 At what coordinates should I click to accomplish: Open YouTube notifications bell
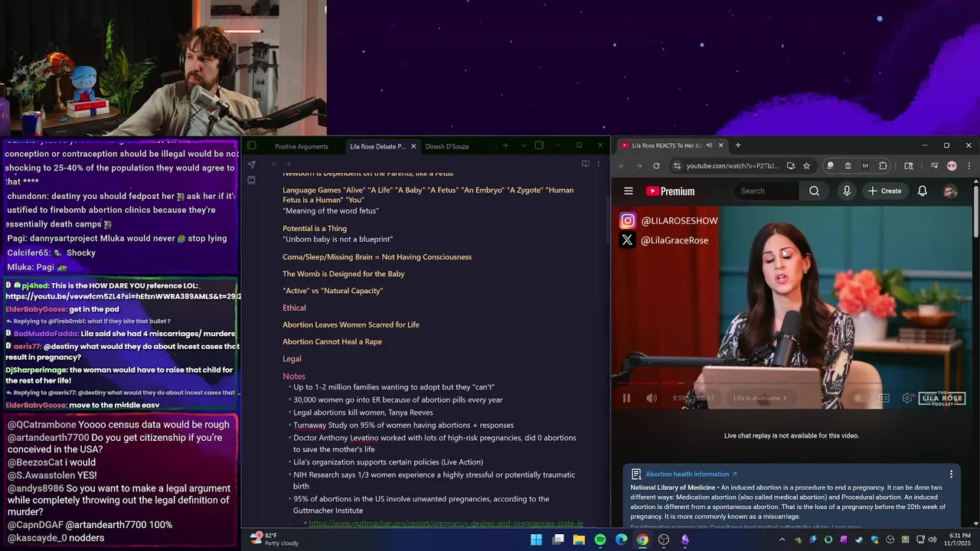923,191
